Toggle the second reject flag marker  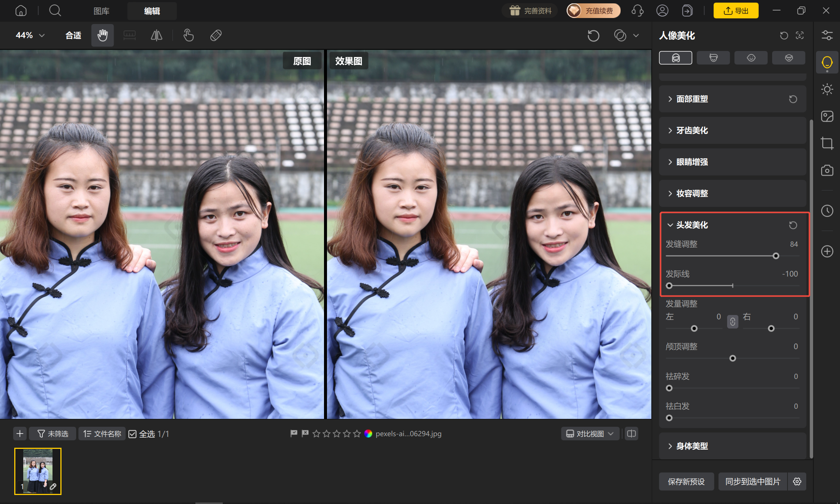(x=305, y=433)
